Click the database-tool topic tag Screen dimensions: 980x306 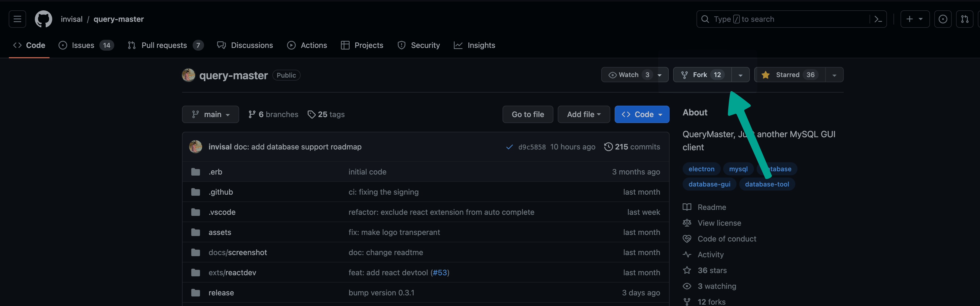point(767,184)
